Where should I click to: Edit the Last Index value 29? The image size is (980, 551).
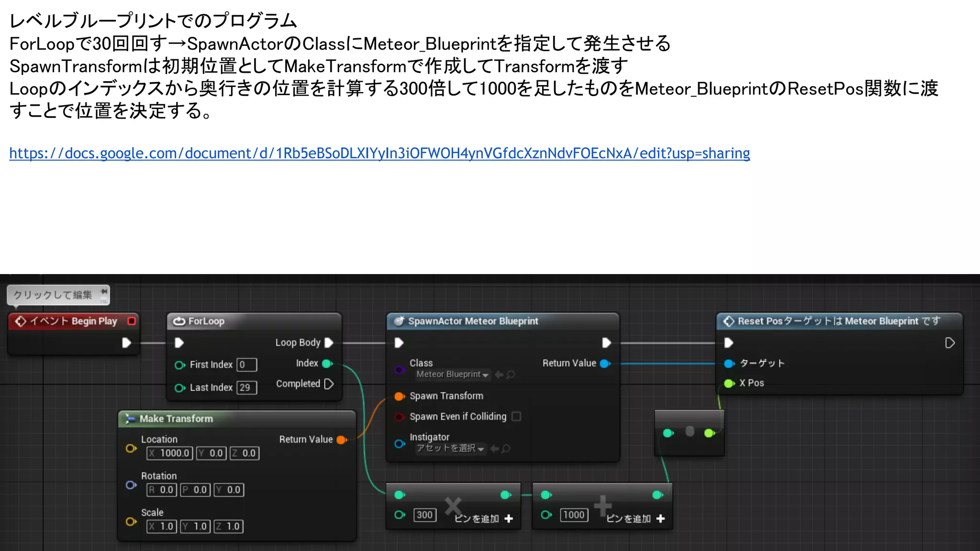pos(247,387)
